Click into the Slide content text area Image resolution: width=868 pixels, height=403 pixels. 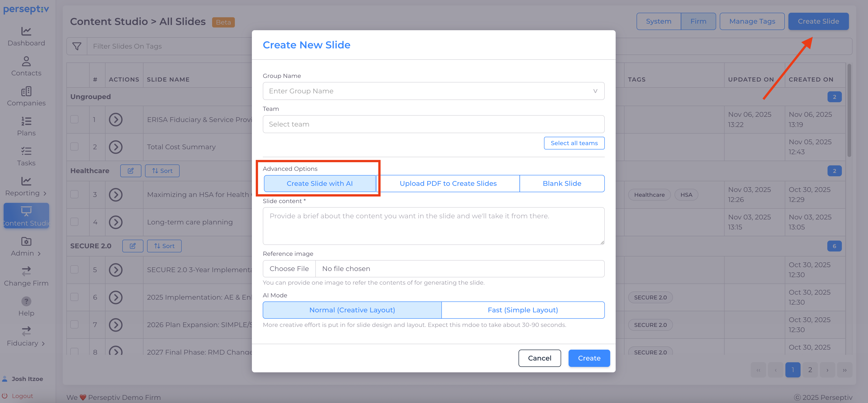(x=433, y=226)
